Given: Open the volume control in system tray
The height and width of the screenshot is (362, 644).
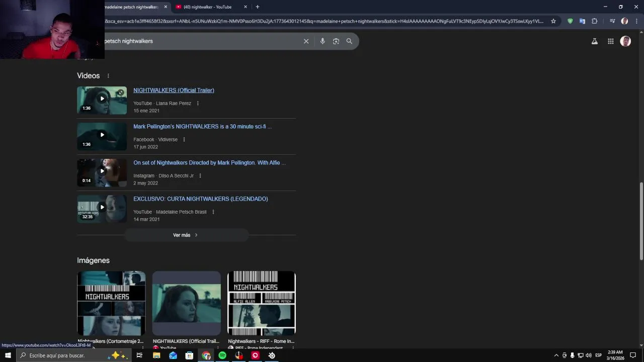Looking at the screenshot, I should (x=589, y=355).
